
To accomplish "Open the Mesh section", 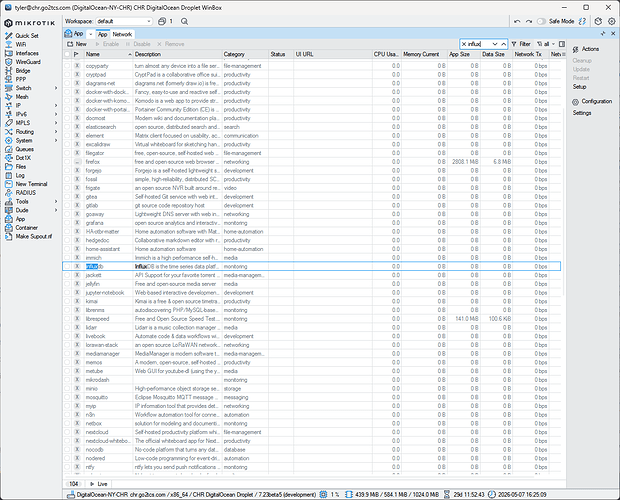I will (22, 96).
